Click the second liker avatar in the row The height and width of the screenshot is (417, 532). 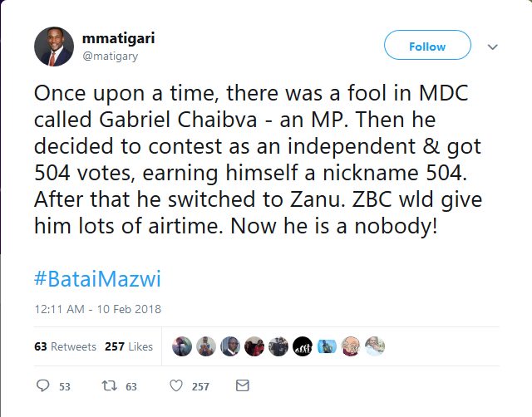[206, 346]
